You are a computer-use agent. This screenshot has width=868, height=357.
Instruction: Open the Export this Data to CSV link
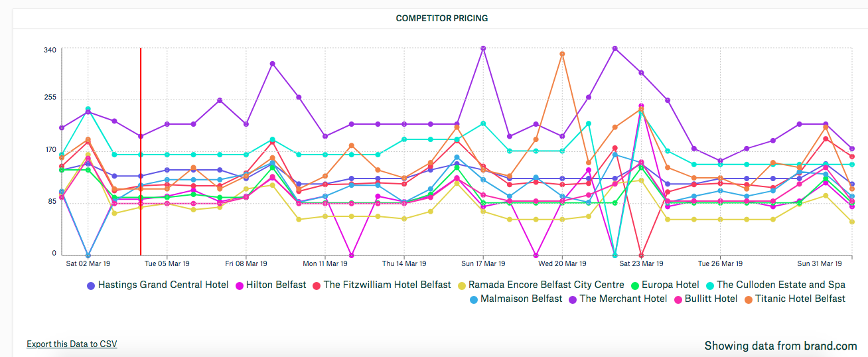(x=72, y=344)
